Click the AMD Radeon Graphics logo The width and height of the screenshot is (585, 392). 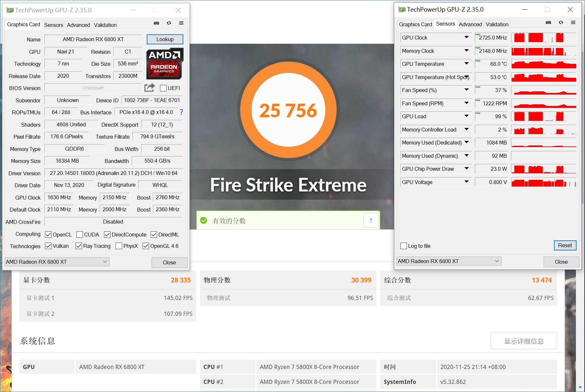point(165,63)
